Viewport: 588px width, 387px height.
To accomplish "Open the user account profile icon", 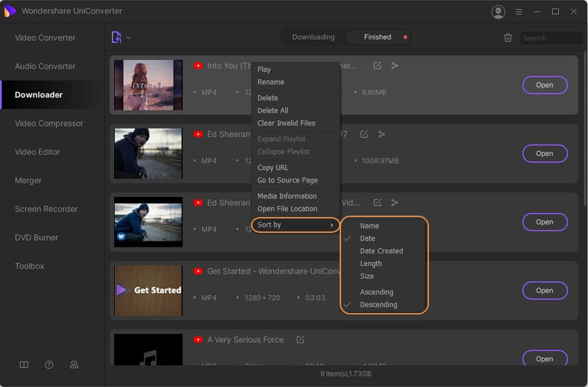I will pos(497,12).
